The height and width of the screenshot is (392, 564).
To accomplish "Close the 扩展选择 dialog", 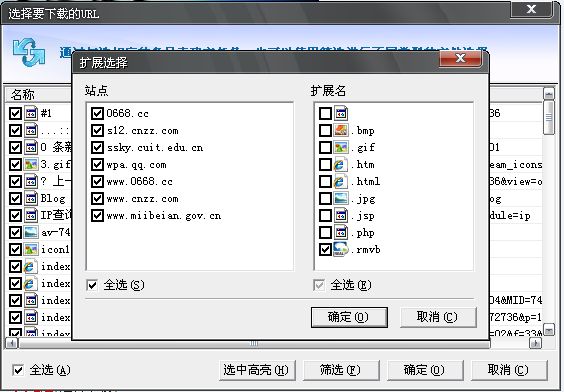I will pyautogui.click(x=460, y=59).
